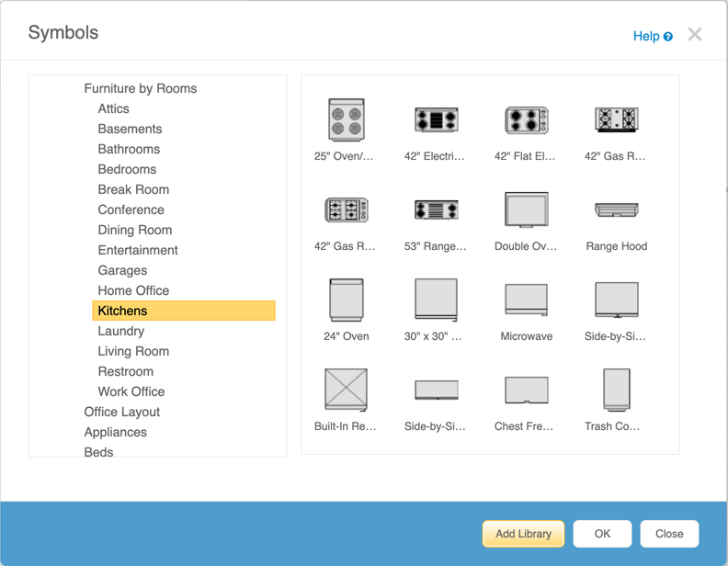
Task: Select the Entertainment category
Action: pos(138,250)
